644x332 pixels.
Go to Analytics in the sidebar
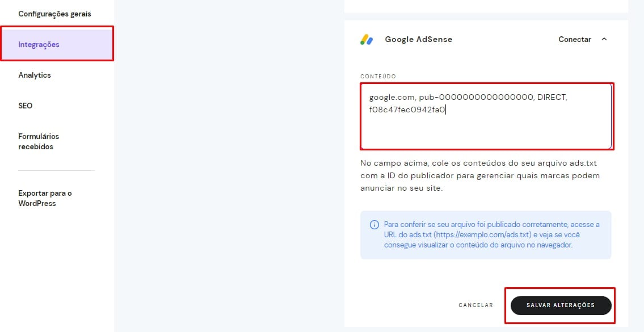pos(35,75)
